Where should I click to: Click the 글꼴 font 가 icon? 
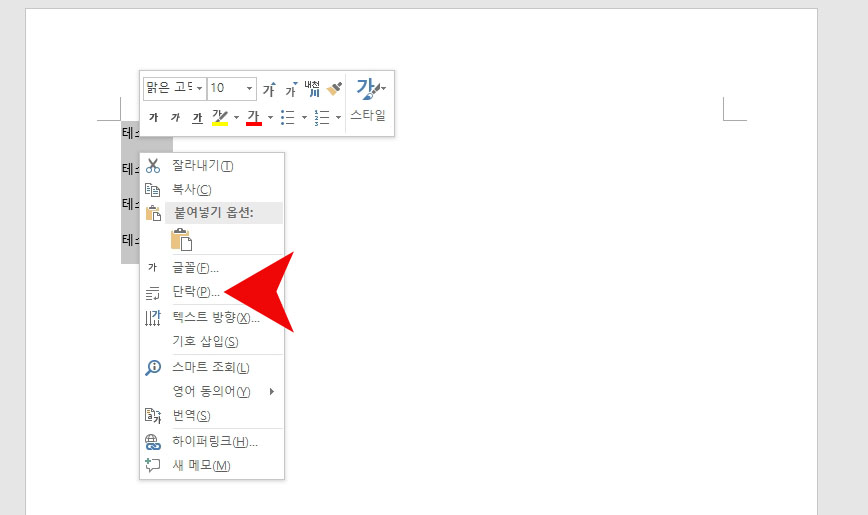153,268
